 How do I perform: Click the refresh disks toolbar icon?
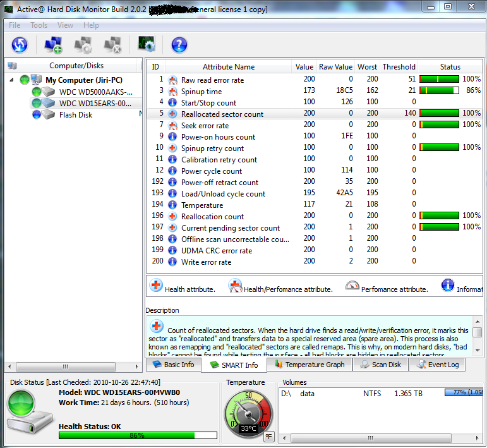20,45
